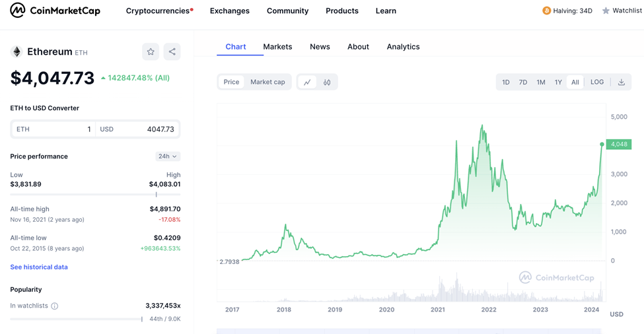The height and width of the screenshot is (334, 644).
Task: Click the 2021 year axis label
Action: click(x=438, y=310)
